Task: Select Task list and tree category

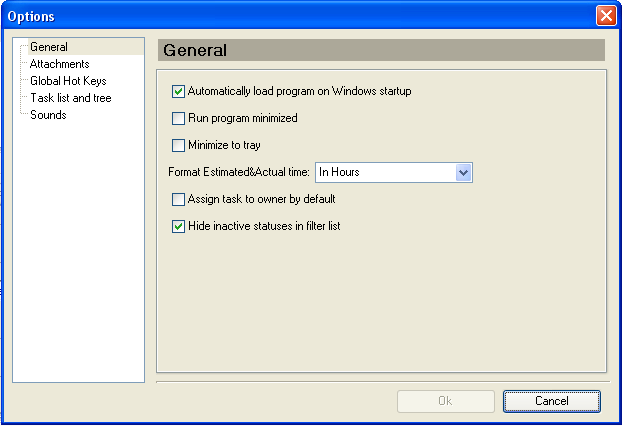Action: [70, 98]
